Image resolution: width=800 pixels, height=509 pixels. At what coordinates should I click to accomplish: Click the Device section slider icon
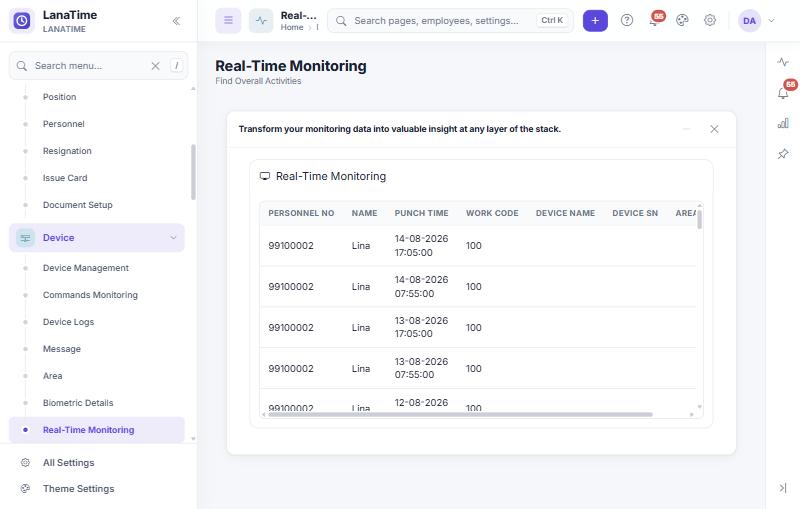pyautogui.click(x=25, y=238)
